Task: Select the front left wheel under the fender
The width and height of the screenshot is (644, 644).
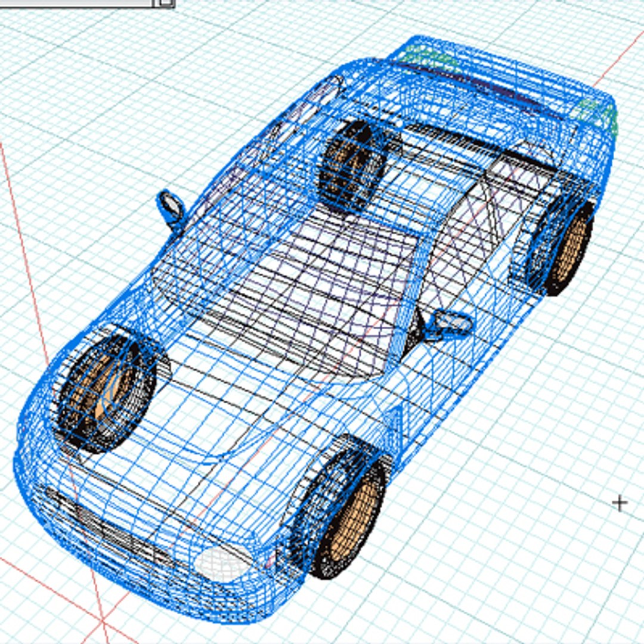Action: pos(105,392)
